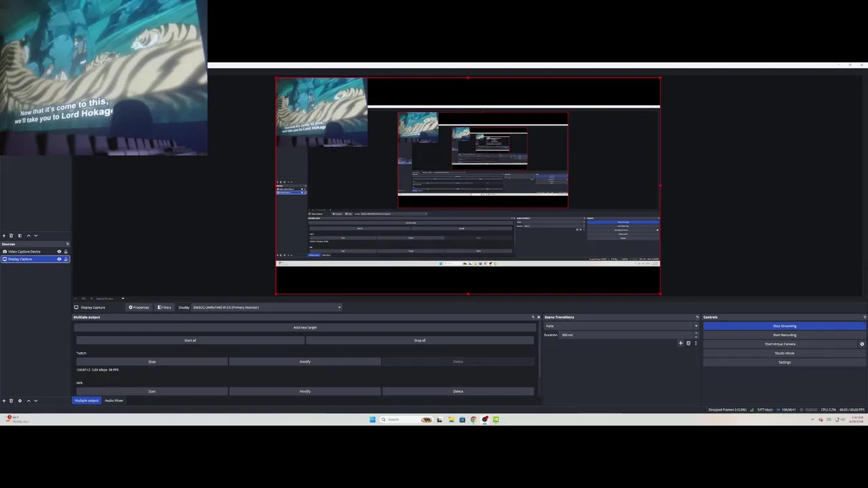
Task: Switch to the Audio Mixer tab
Action: click(114, 401)
